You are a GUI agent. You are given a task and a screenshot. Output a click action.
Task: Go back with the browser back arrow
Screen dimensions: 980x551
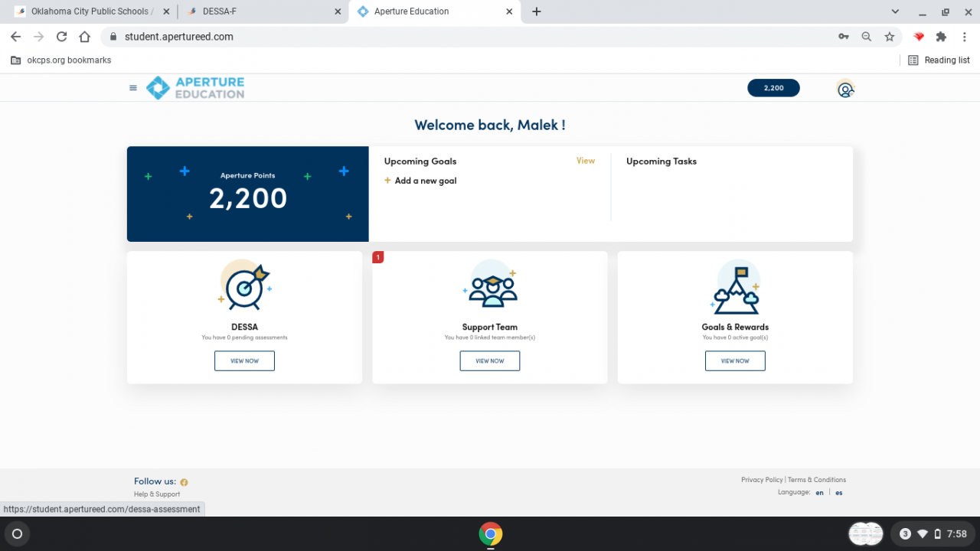(x=15, y=37)
